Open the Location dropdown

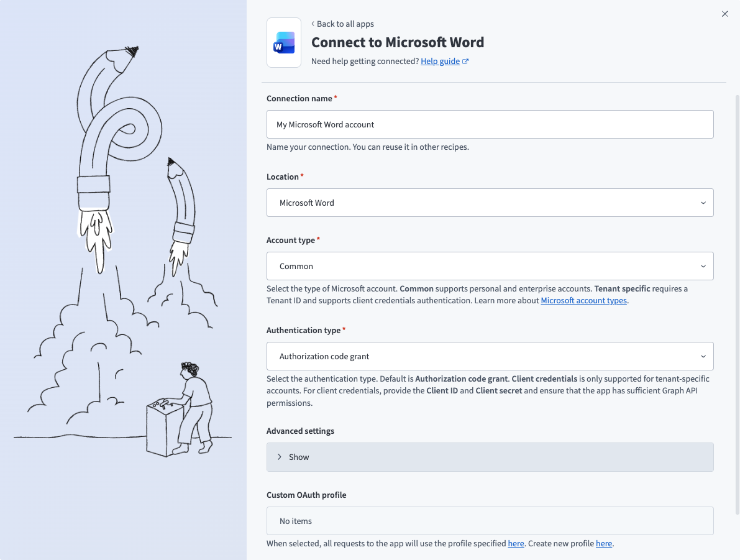point(490,203)
